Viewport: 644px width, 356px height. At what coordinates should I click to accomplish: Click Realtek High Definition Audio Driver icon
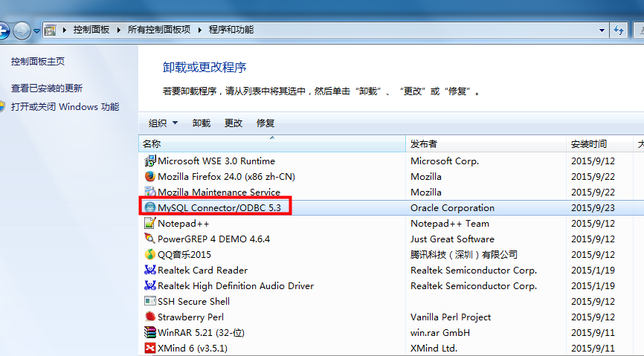tap(150, 285)
